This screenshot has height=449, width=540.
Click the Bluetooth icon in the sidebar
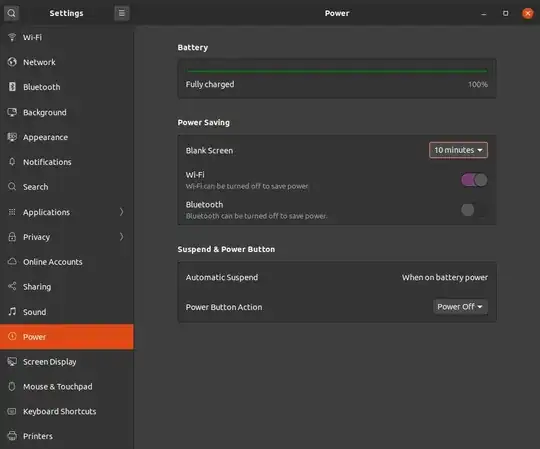coord(12,87)
